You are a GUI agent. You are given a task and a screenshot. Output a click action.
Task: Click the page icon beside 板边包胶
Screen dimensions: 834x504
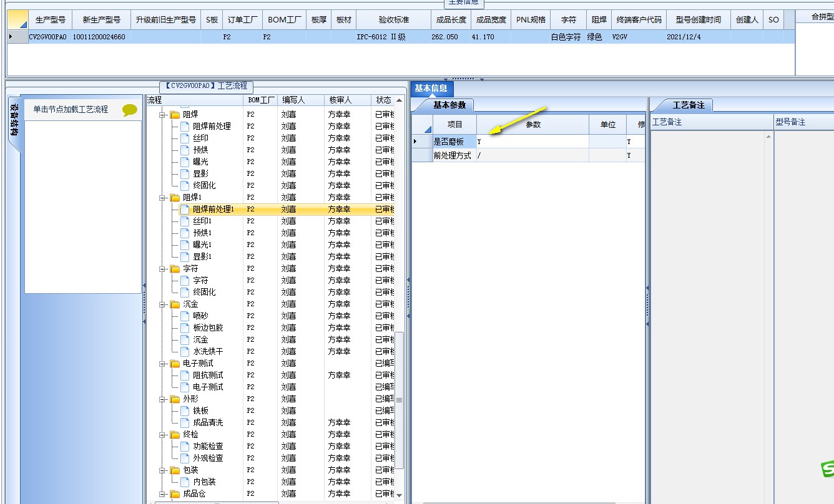(x=185, y=327)
